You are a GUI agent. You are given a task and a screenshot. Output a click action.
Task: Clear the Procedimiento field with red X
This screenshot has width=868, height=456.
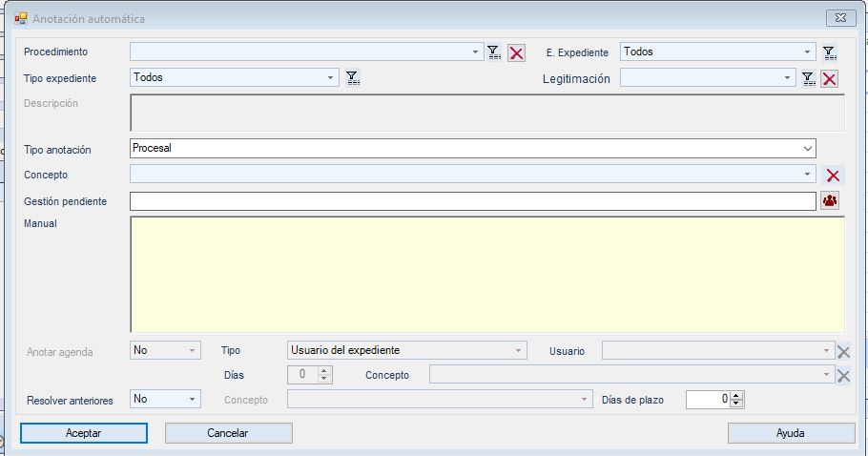(x=516, y=53)
